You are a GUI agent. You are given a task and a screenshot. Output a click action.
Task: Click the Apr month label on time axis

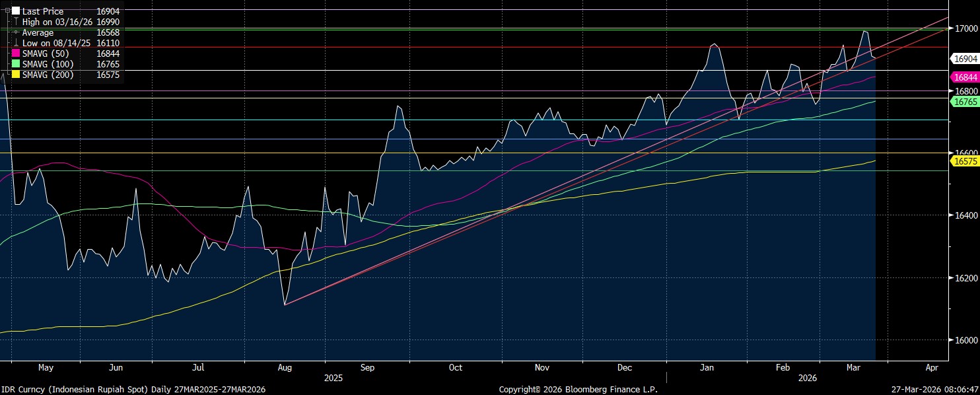pos(932,367)
